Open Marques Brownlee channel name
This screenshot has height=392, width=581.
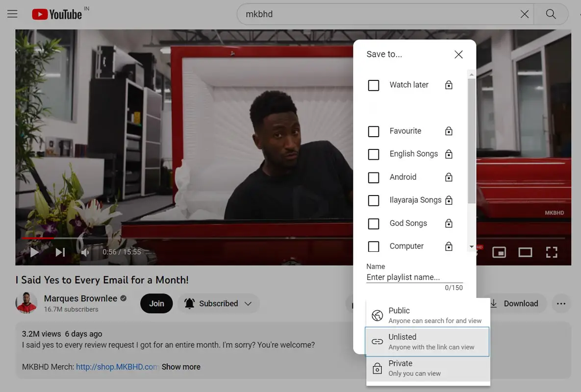(x=80, y=298)
